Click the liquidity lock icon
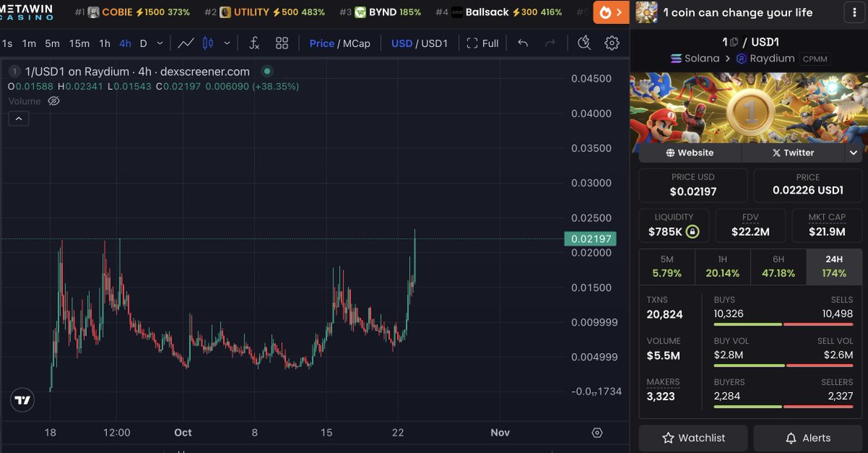This screenshot has height=453, width=868. tap(693, 232)
